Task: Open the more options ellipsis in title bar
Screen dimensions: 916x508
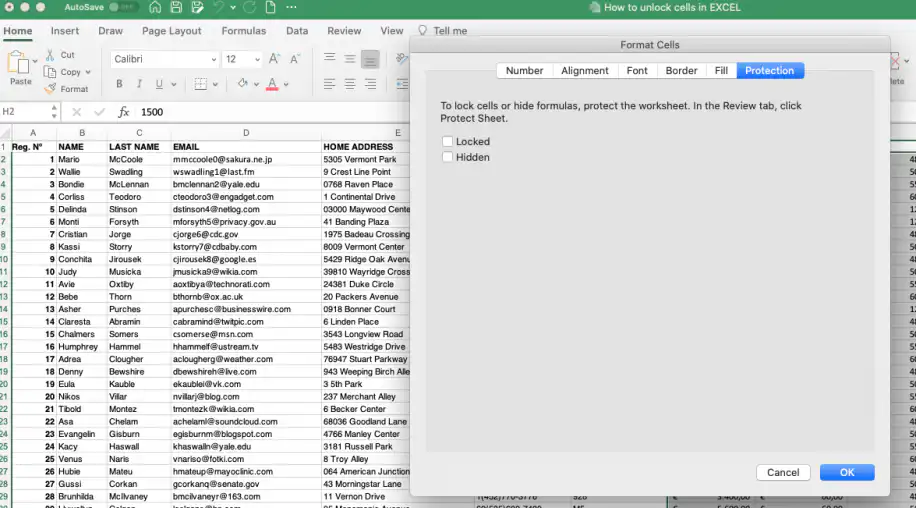Action: (x=292, y=8)
